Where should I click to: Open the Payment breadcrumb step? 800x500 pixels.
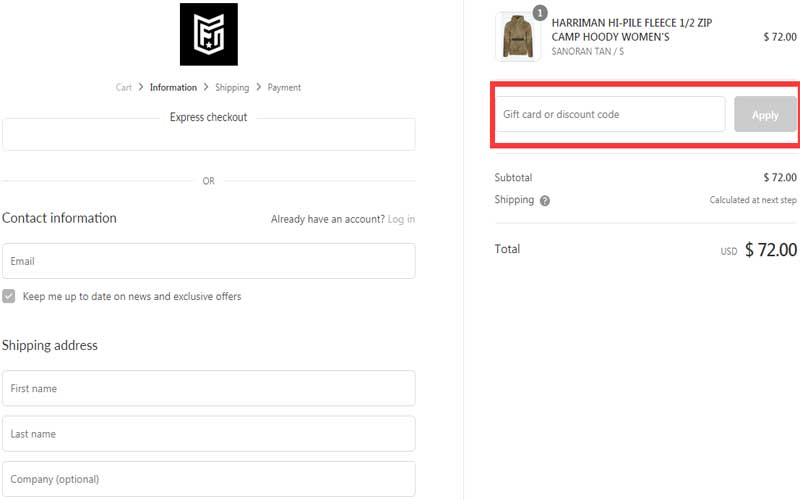point(284,88)
